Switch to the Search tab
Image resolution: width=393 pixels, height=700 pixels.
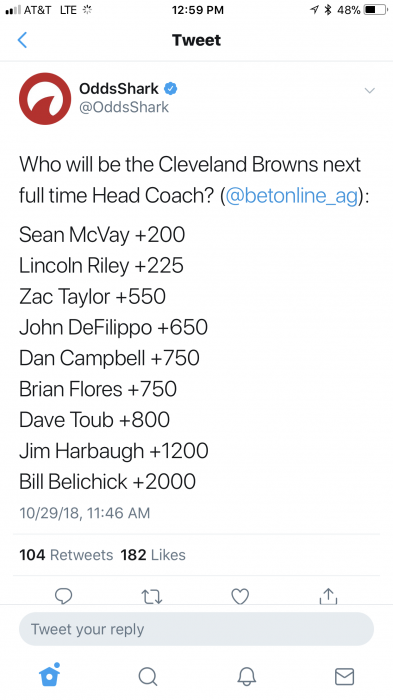tap(148, 676)
